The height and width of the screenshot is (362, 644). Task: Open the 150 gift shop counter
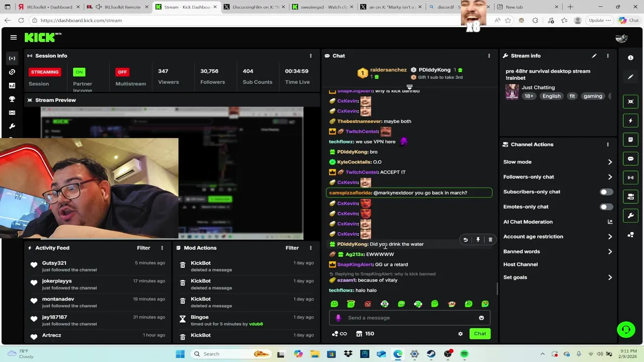365,334
